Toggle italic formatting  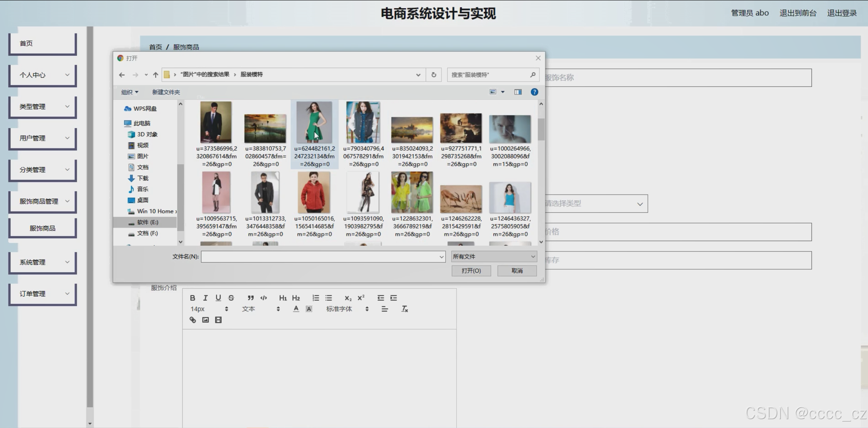tap(205, 298)
